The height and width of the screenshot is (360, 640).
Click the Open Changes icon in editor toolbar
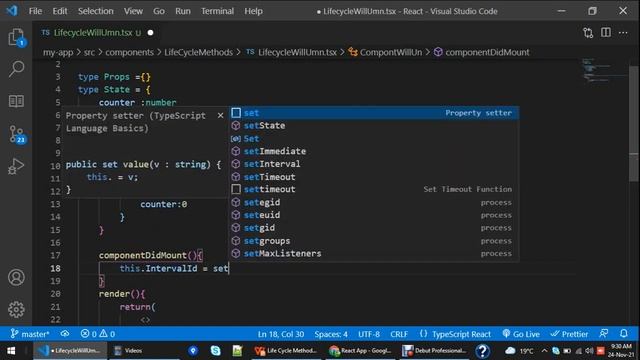588,33
